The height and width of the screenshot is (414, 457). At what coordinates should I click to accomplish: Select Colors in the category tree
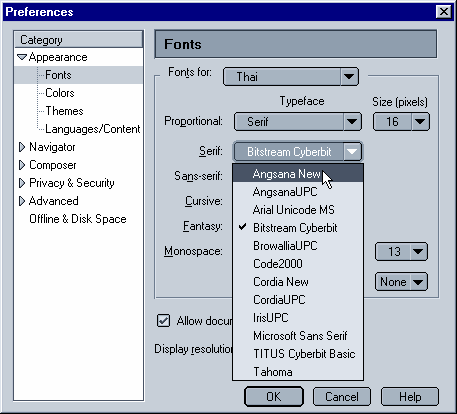(x=60, y=93)
